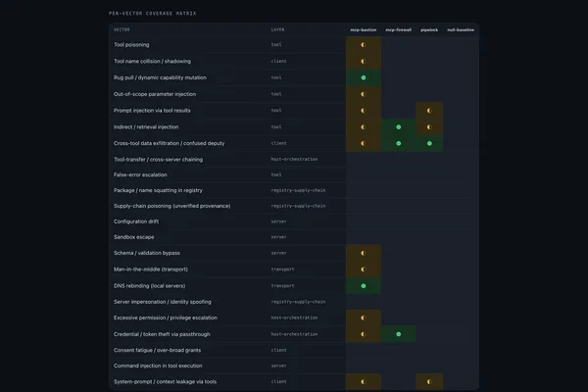Select 'transport' layer label in DNS rebinding row

click(x=283, y=286)
